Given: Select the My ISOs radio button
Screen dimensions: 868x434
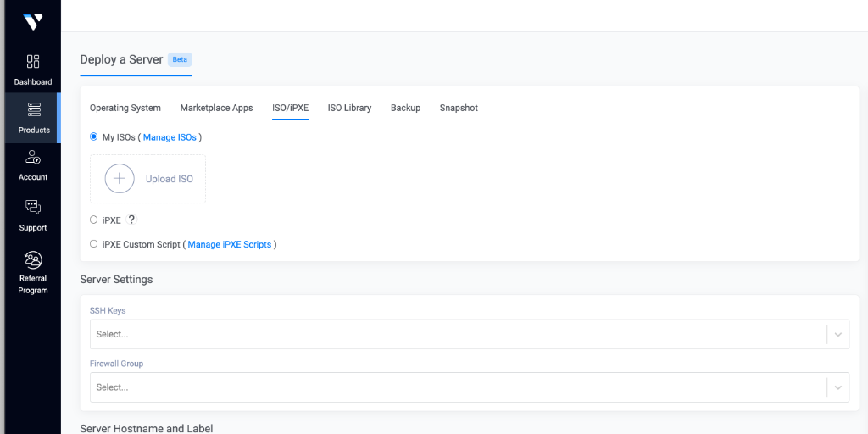Looking at the screenshot, I should [94, 136].
